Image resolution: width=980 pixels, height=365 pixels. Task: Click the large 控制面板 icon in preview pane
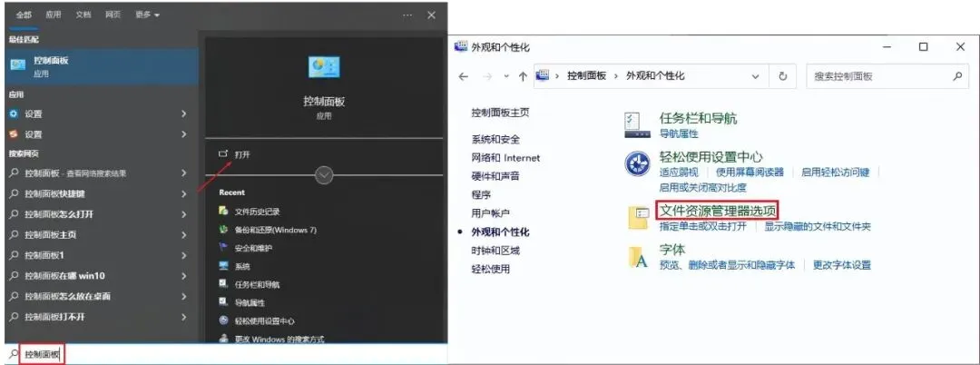point(324,66)
